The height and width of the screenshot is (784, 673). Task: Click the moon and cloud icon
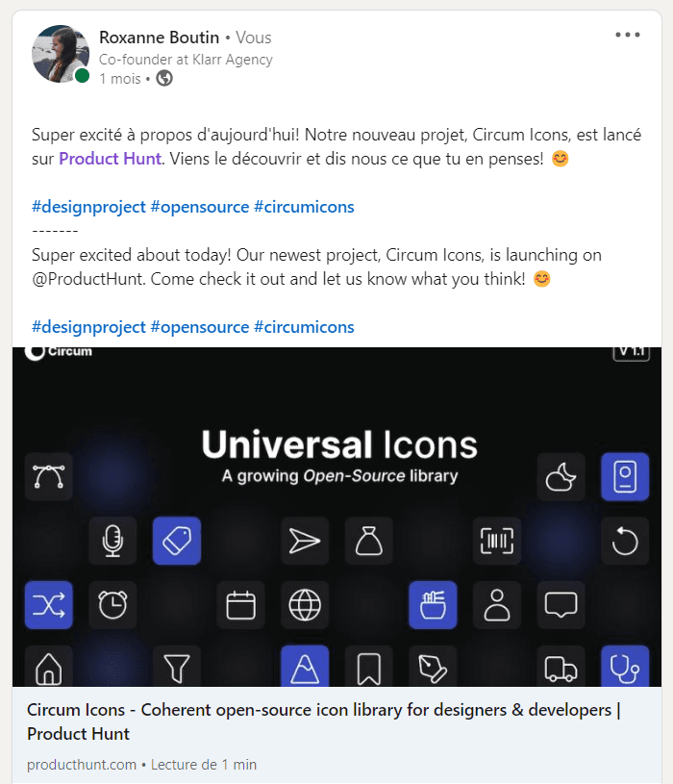point(561,476)
